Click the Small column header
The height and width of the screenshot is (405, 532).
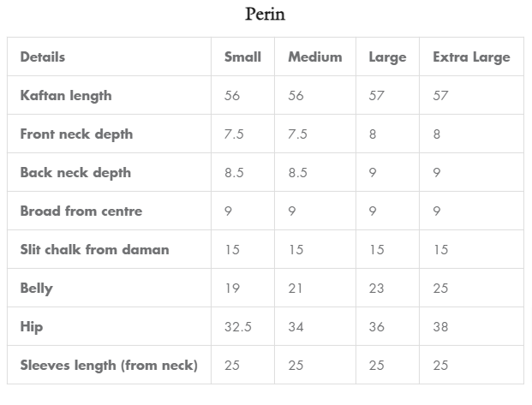(x=243, y=57)
